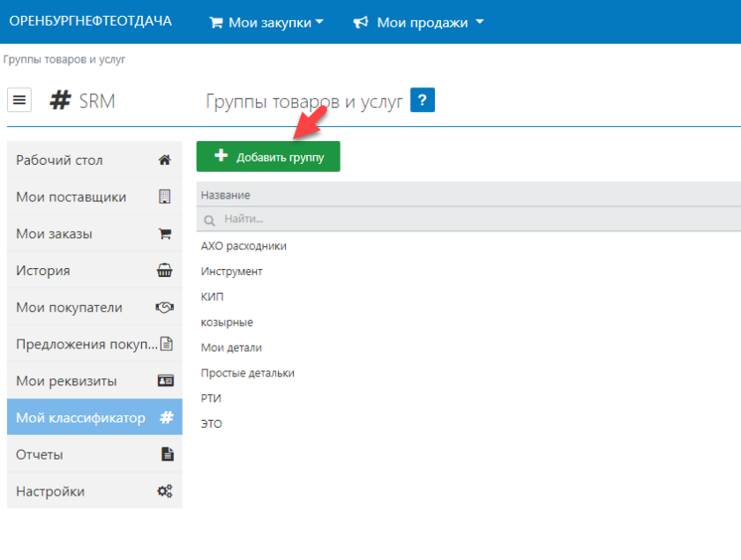741x560 pixels.
Task: Click the file icon beside Отчеты
Action: (x=166, y=454)
